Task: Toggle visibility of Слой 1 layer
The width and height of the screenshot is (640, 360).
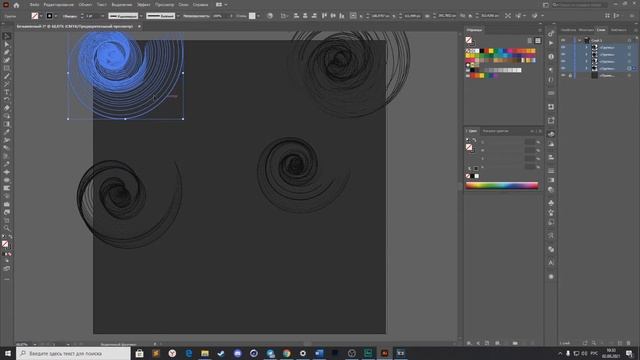Action: coord(563,40)
